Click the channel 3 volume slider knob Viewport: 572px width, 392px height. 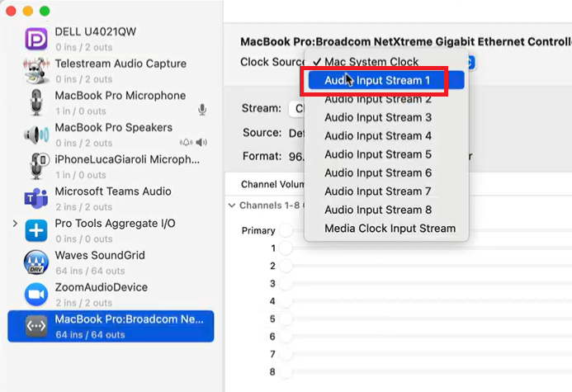click(286, 284)
